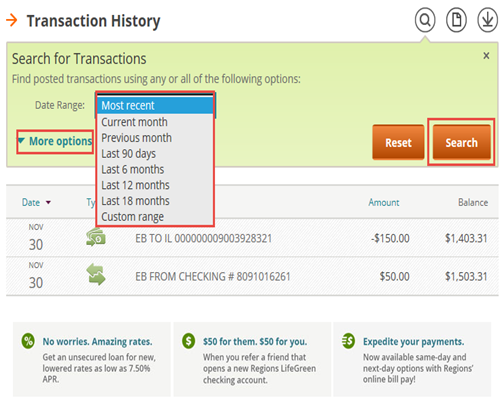Expand More options

(56, 141)
